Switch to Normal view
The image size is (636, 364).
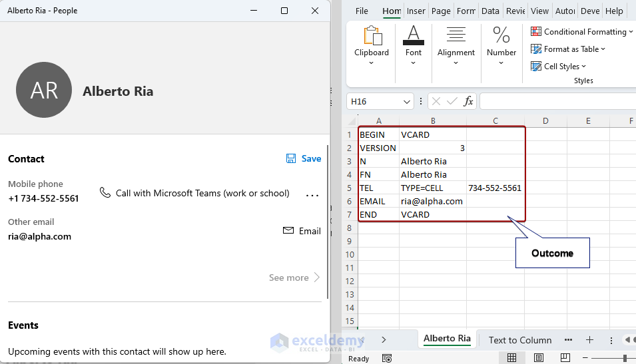(x=512, y=358)
